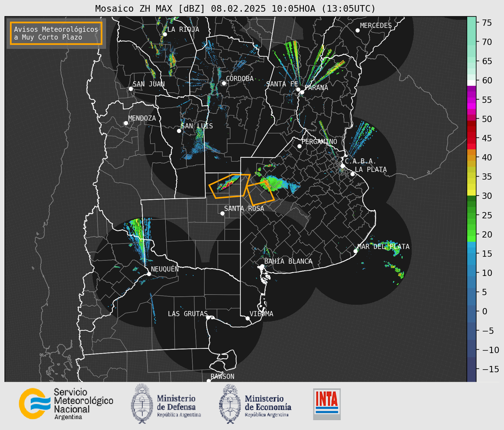Click the Servicio Meteorológico Nacional logo
Image resolution: width=504 pixels, height=430 pixels.
[x=66, y=404]
